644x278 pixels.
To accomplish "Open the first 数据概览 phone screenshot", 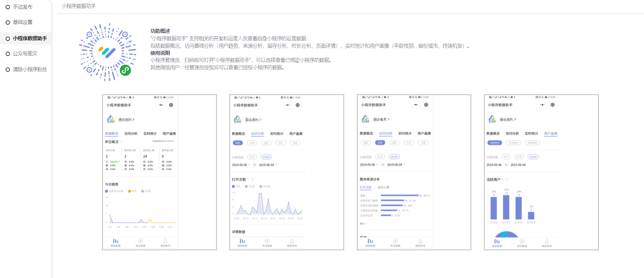I will tap(159, 172).
